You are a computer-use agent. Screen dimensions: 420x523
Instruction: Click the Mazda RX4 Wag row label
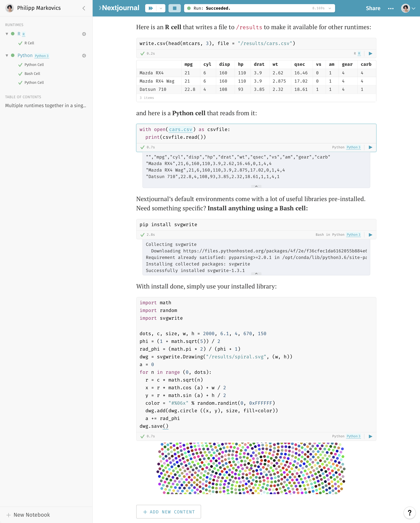(x=157, y=81)
